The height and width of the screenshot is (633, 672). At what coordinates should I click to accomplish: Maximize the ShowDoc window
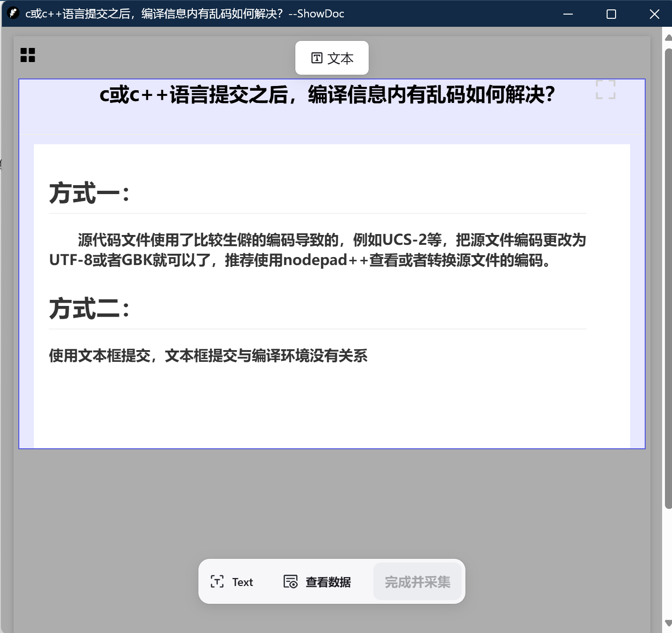pos(611,14)
